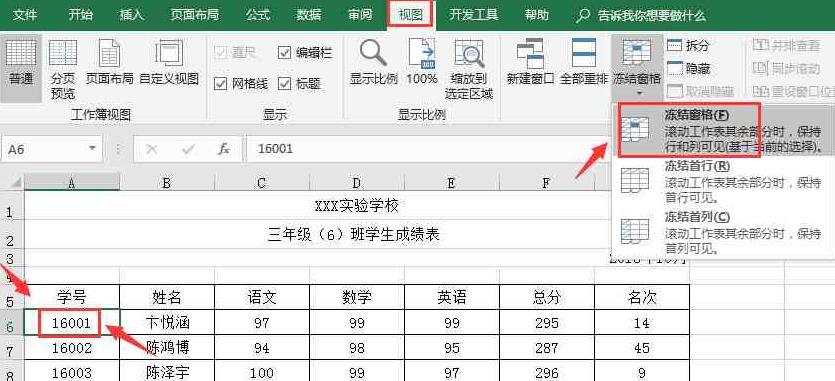Click the Insert Function fx button
The height and width of the screenshot is (381, 835).
point(224,149)
